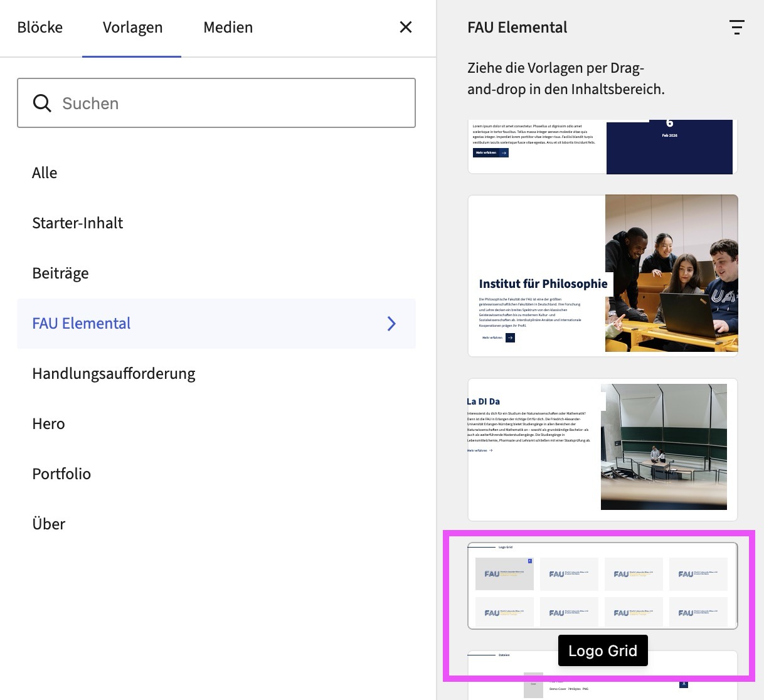Open the Beiträge pattern category
The height and width of the screenshot is (700, 764).
click(x=60, y=273)
